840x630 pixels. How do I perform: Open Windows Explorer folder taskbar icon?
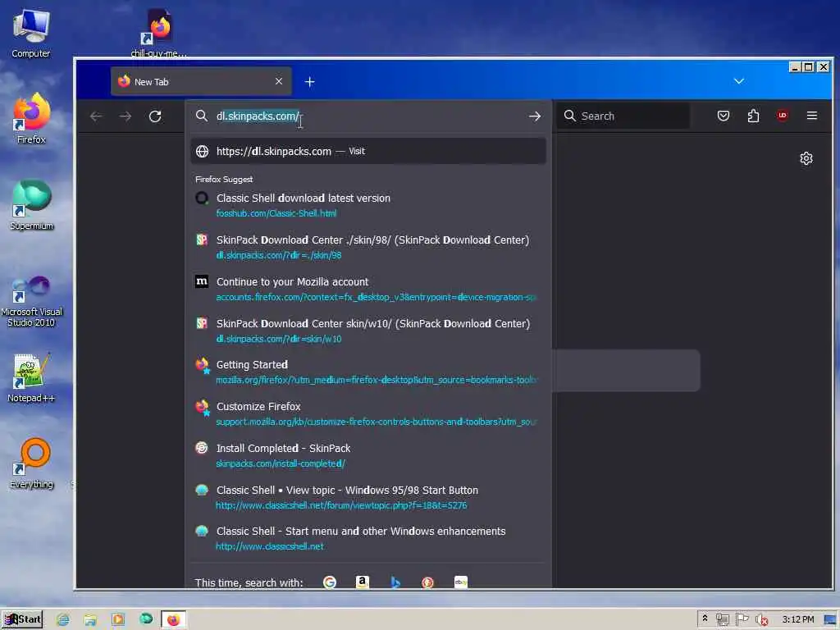tap(90, 620)
